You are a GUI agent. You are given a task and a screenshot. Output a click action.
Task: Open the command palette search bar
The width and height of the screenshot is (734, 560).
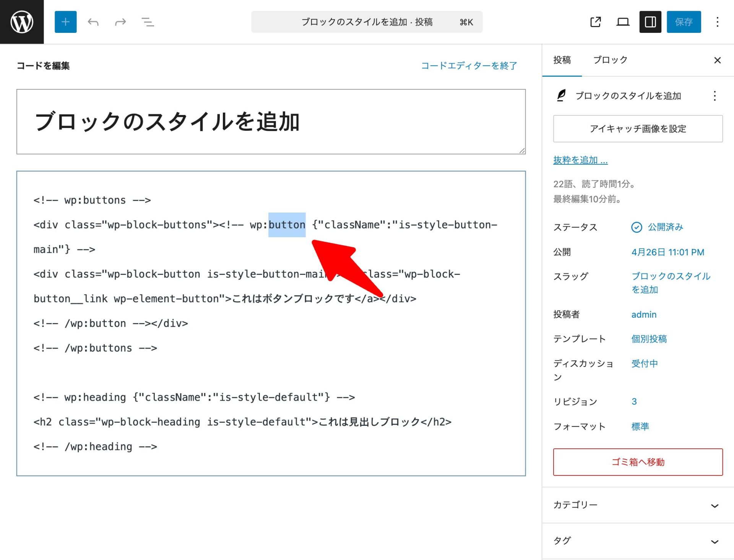(366, 22)
